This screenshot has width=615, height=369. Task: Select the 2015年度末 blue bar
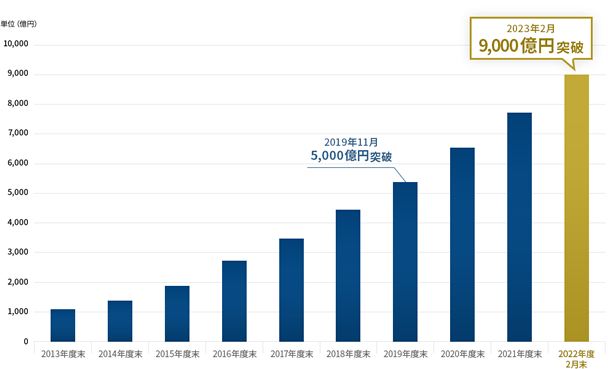[x=177, y=313]
